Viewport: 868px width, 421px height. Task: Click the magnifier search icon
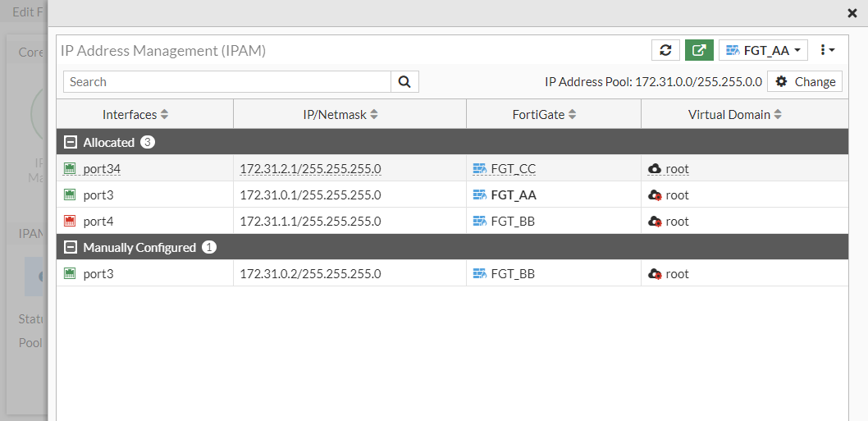(404, 81)
